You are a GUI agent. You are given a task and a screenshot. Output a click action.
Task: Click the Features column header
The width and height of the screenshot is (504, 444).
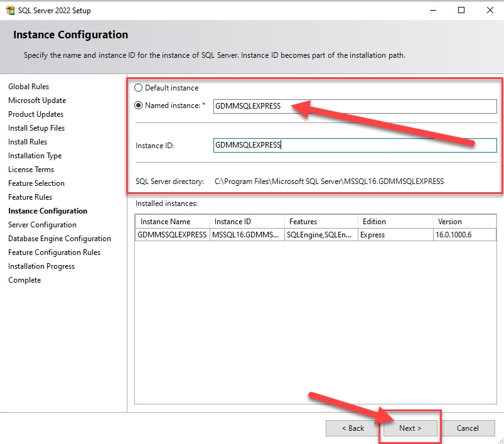tap(321, 222)
